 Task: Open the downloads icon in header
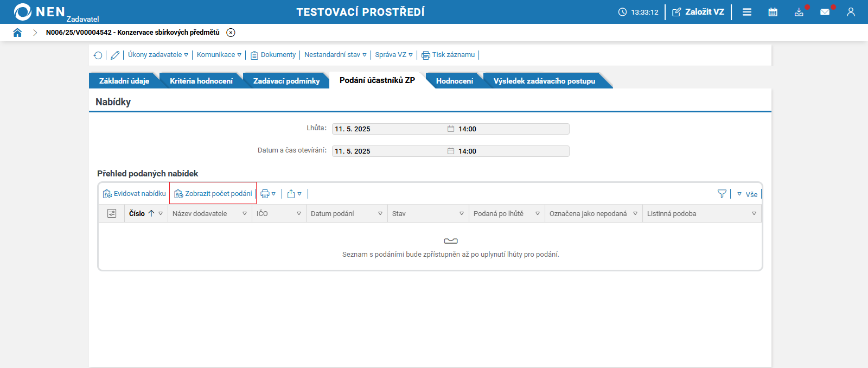[x=799, y=12]
